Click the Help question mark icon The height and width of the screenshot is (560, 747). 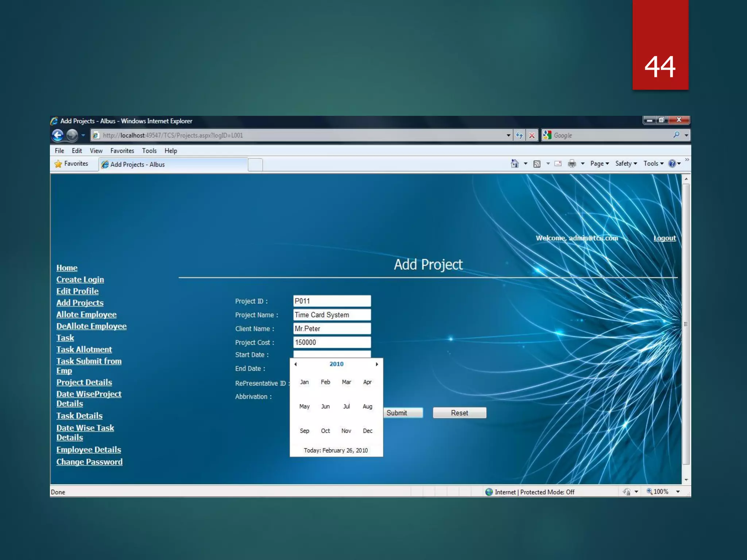coord(672,164)
